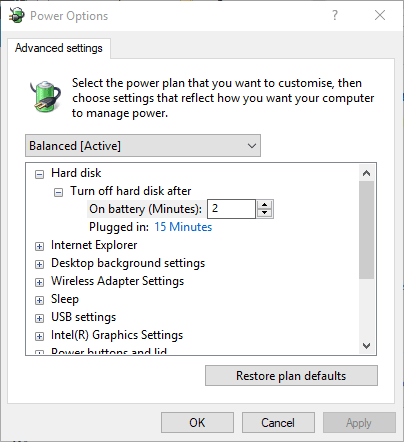The image size is (404, 442).
Task: Expand Wireless Adapter Settings
Action: click(39, 282)
